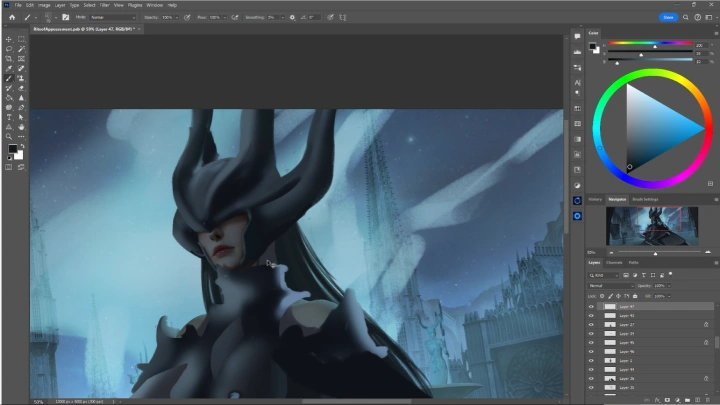Viewport: 720px width, 405px height.
Task: Select the Eraser tool
Action: (21, 88)
